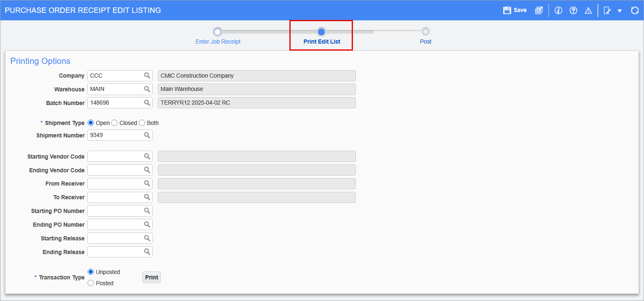The height and width of the screenshot is (301, 644).
Task: Open the Batch Number lookup list
Action: pyautogui.click(x=147, y=103)
